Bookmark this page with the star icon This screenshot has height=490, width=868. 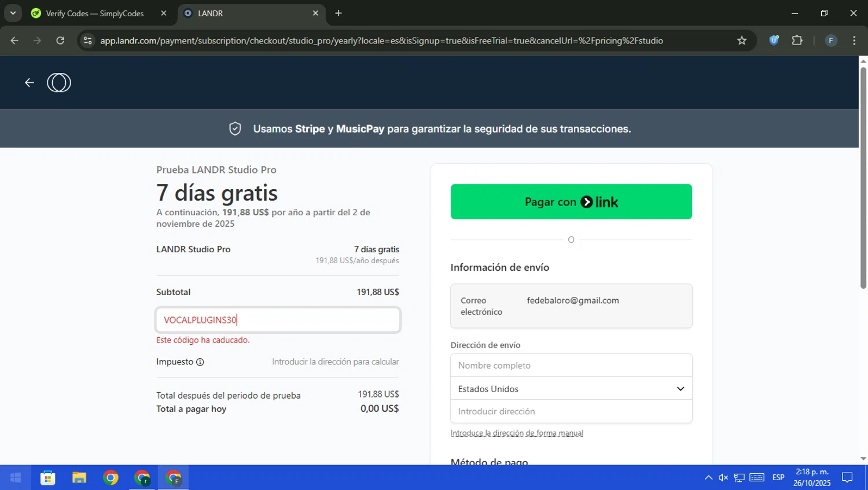point(742,40)
